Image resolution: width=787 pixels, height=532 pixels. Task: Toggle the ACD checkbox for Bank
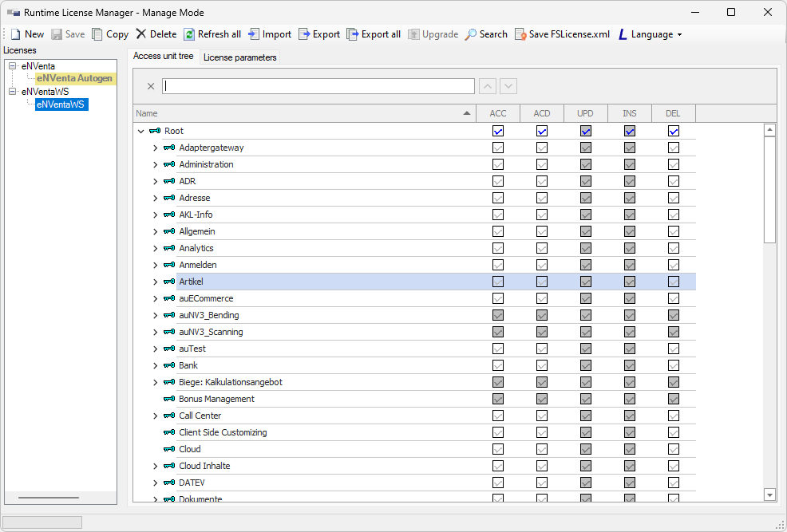pos(542,365)
